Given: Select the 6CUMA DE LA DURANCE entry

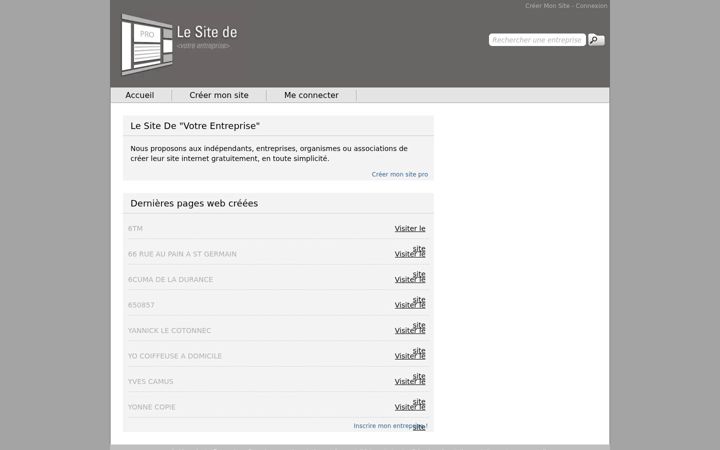Looking at the screenshot, I should coord(170,280).
